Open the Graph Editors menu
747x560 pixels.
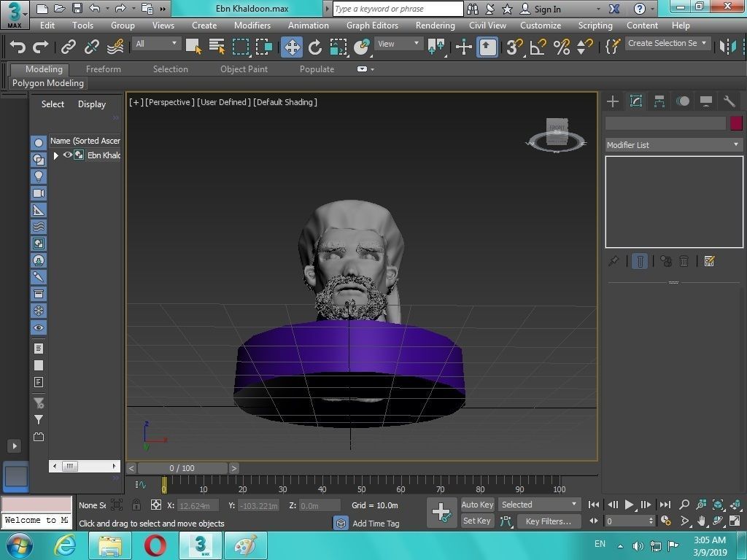(372, 26)
